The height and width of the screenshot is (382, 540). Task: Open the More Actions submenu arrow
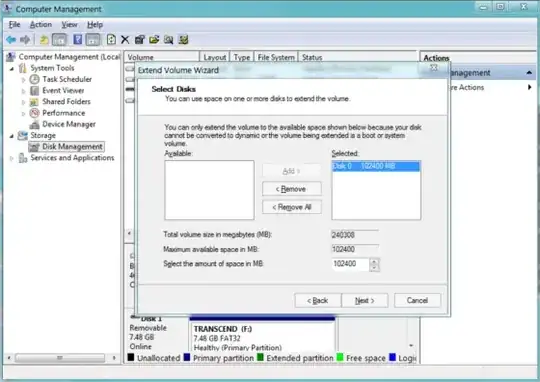(529, 87)
